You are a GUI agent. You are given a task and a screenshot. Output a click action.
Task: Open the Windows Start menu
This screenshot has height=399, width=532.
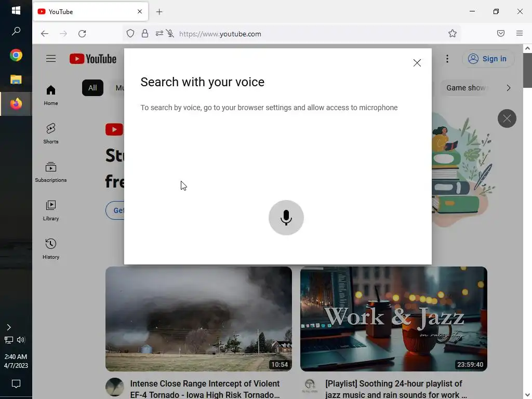(x=16, y=10)
